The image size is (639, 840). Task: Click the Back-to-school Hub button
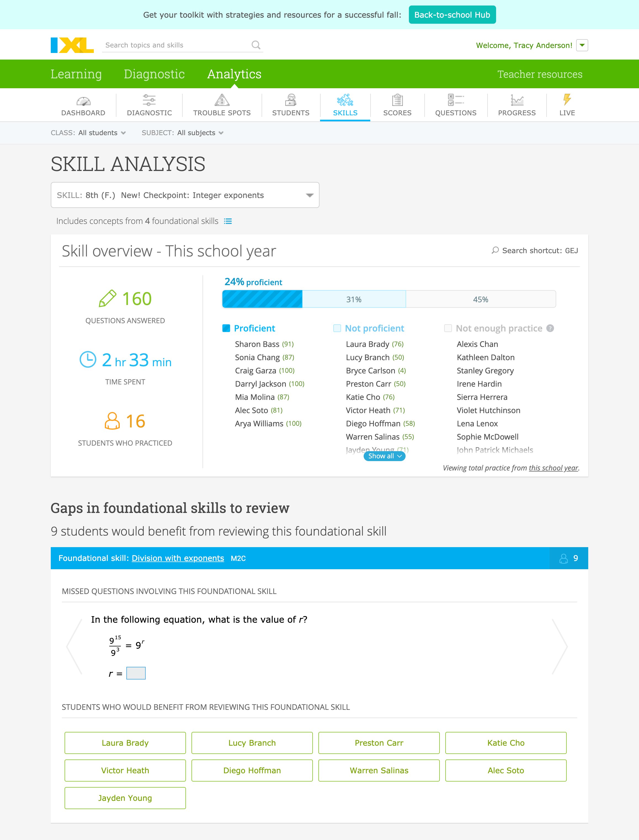[452, 14]
